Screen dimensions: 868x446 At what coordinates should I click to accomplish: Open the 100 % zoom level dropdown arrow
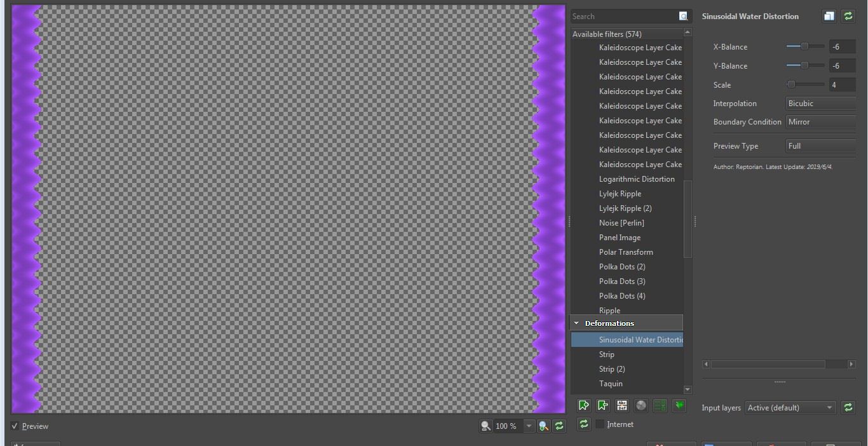[x=529, y=426]
